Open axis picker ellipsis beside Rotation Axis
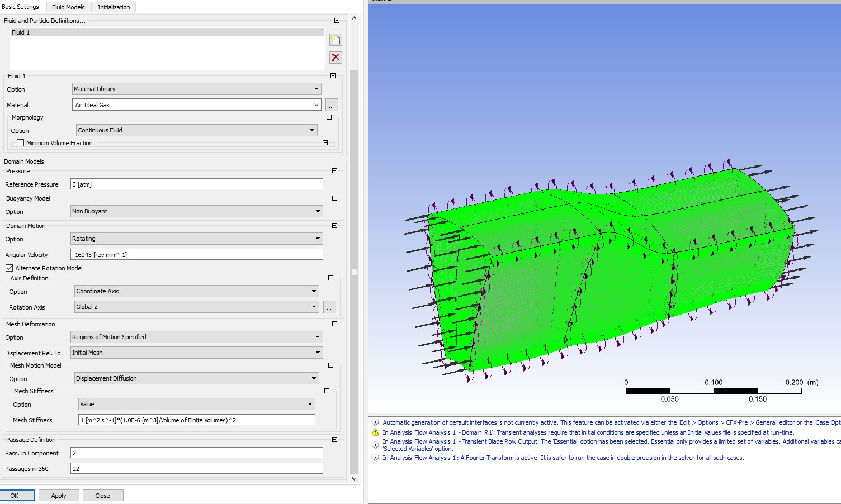 [329, 307]
